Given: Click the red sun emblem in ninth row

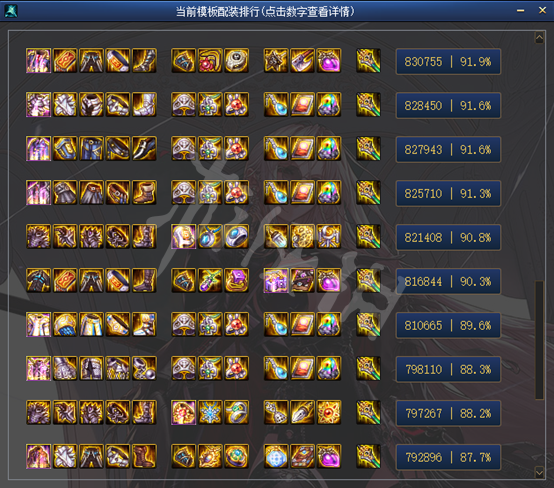Looking at the screenshot, I should [x=329, y=412].
